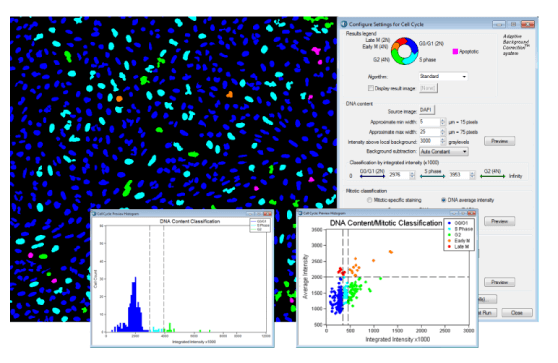
Task: Click the DAPI source image button
Action: click(427, 110)
